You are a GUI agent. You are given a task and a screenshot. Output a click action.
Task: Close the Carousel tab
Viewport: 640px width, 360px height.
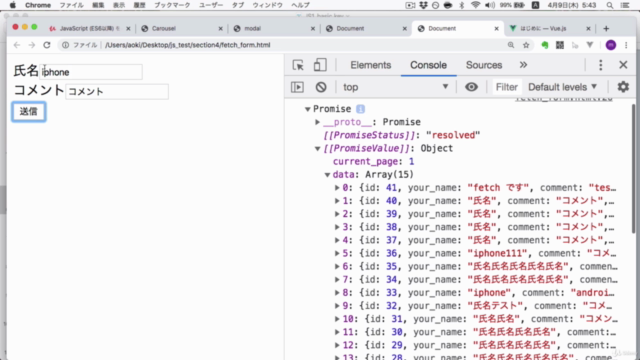(220, 29)
